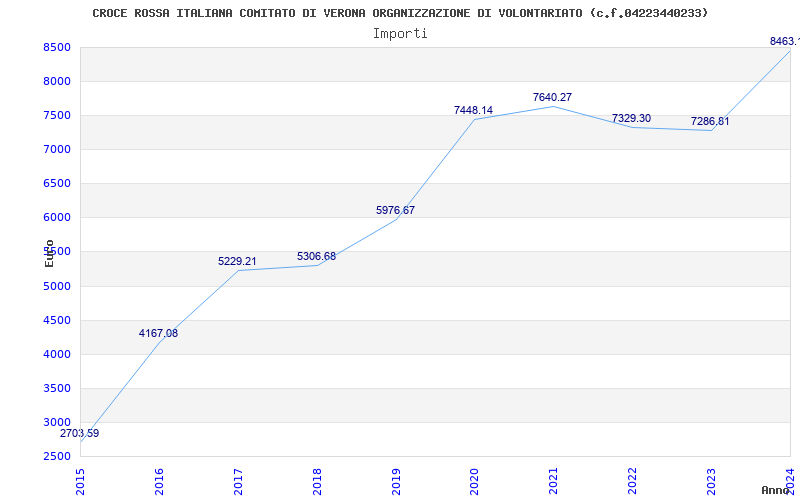Viewport: 800px width, 500px height.
Task: Select the data label 7286.81
Action: coord(710,121)
